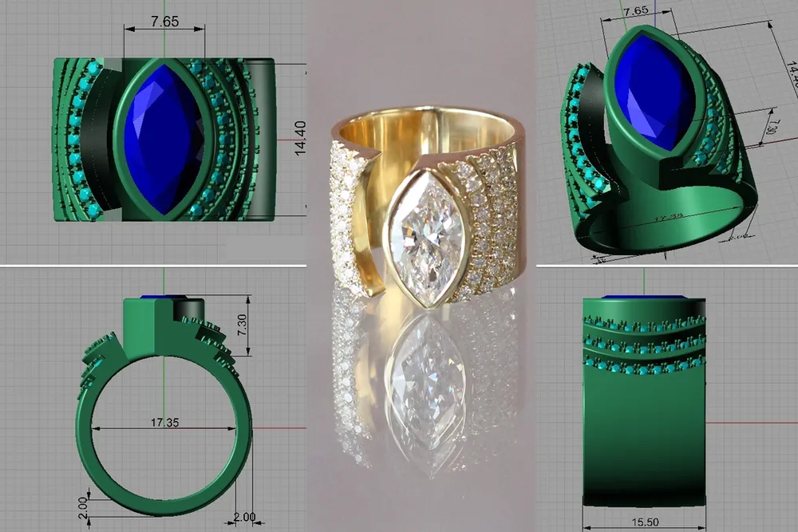Click the diamond's reflection below the photo ring
The width and height of the screenshot is (798, 532).
(x=425, y=375)
